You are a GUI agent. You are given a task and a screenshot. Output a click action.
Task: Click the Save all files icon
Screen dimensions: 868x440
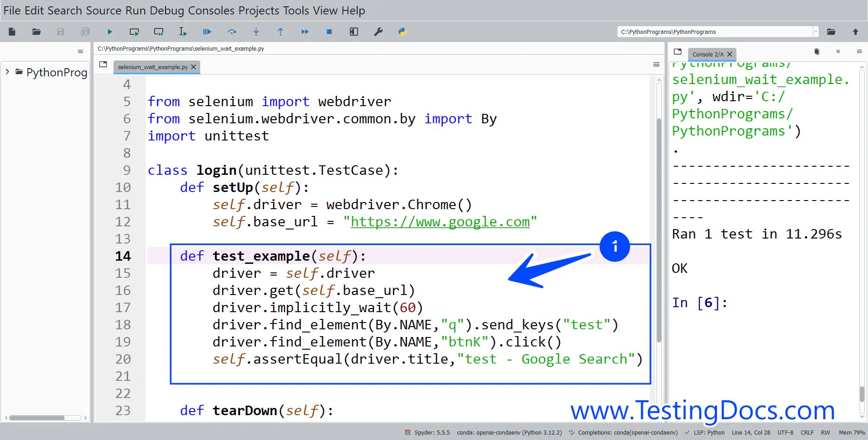coord(85,32)
